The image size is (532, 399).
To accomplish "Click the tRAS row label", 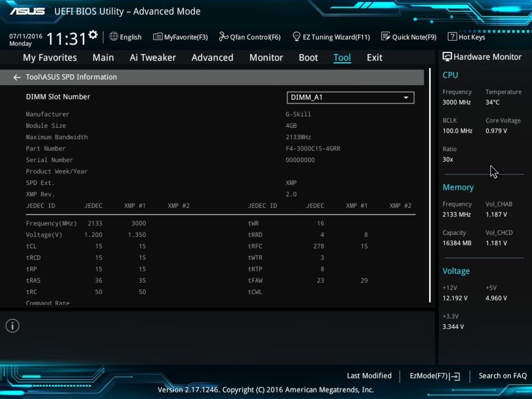I will tap(33, 280).
